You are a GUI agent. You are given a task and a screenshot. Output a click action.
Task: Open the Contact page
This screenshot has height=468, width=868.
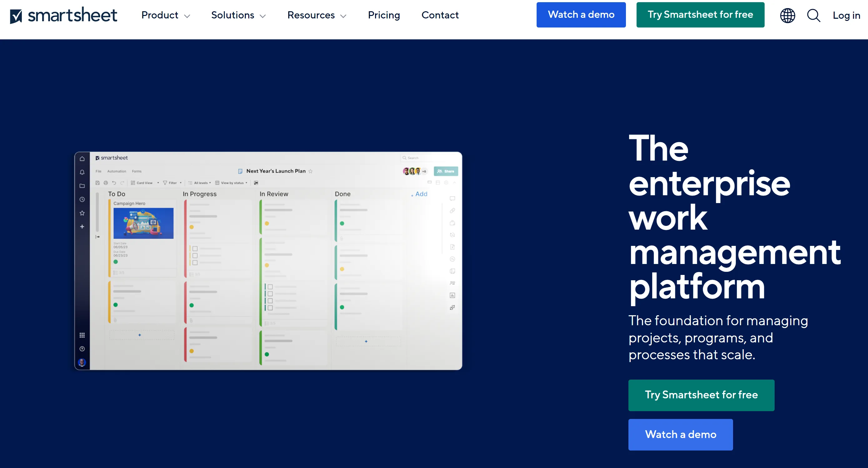tap(440, 15)
